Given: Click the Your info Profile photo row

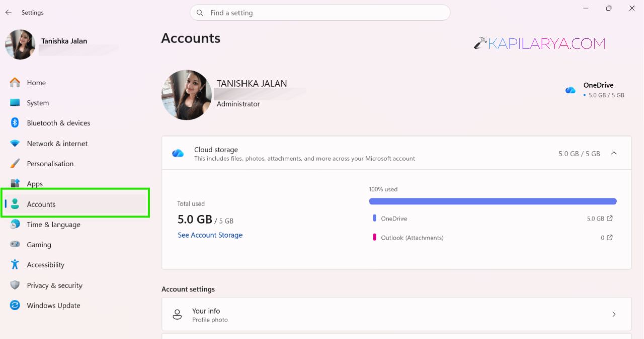Looking at the screenshot, I should [396, 314].
